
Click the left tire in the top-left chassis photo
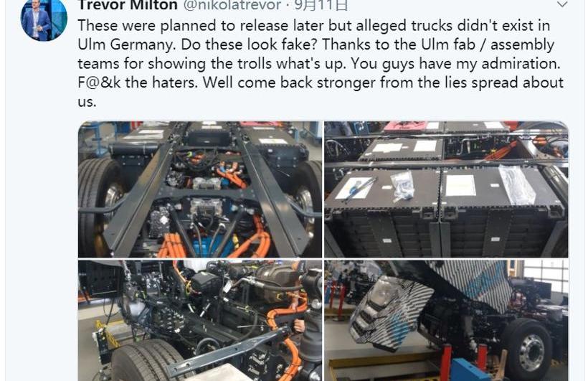pyautogui.click(x=98, y=207)
